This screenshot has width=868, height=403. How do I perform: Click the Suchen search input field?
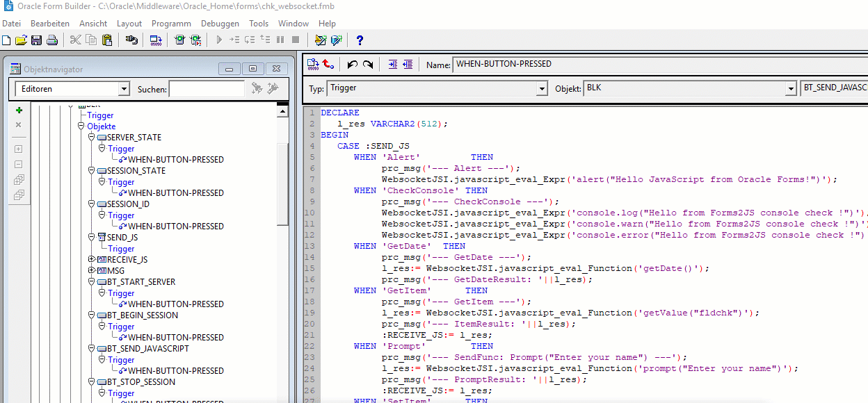tap(207, 89)
